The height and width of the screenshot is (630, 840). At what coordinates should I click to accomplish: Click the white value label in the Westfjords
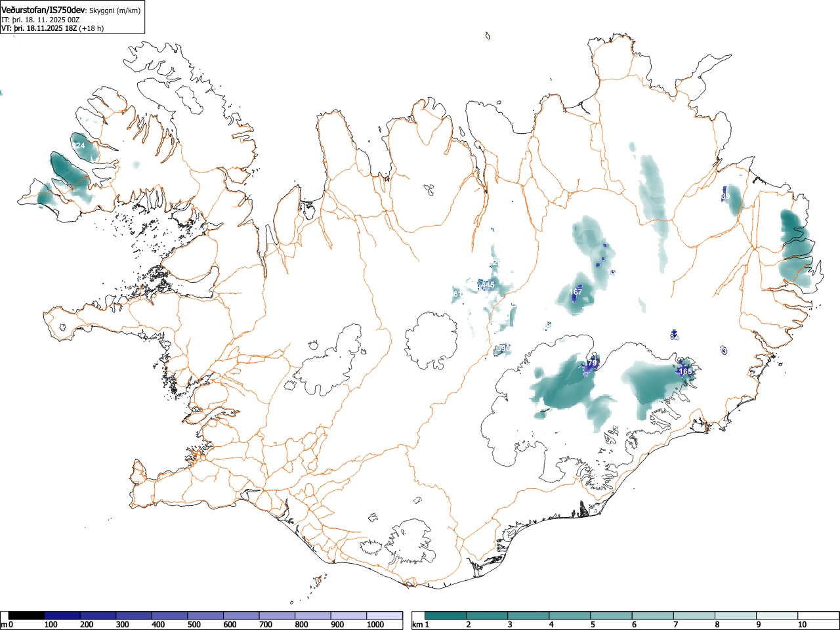click(79, 145)
